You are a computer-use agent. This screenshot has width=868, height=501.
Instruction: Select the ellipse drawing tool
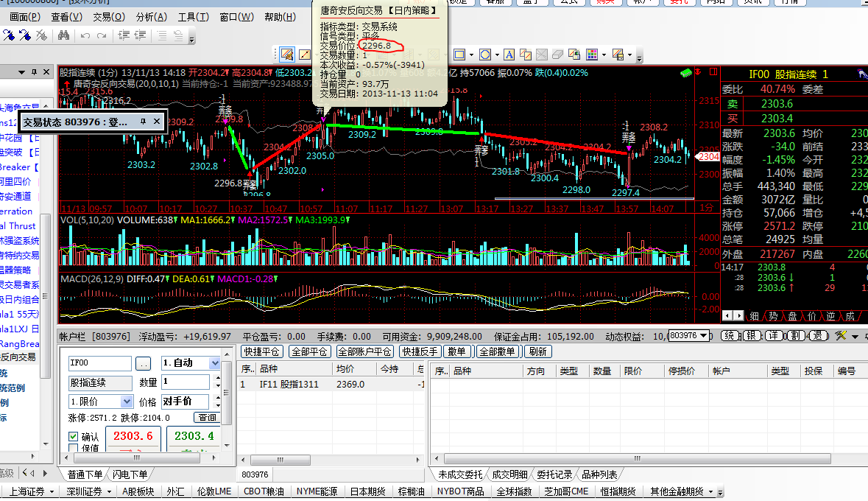point(484,55)
